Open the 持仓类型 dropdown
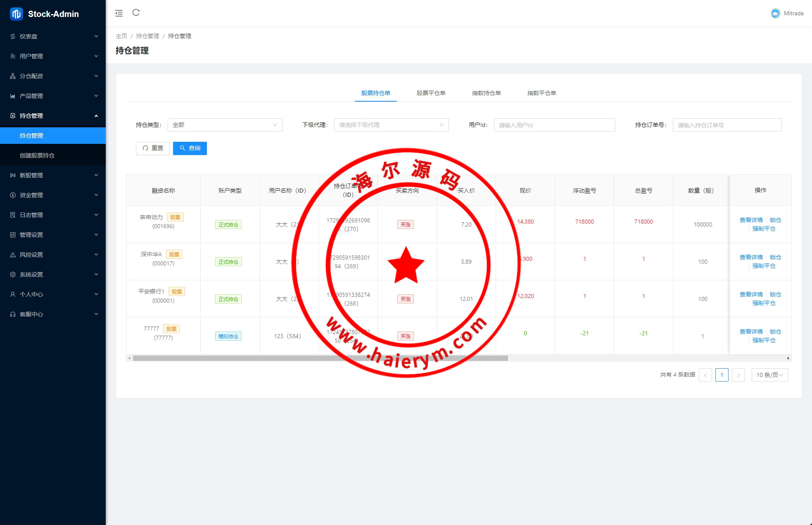This screenshot has height=525, width=812. coord(225,125)
